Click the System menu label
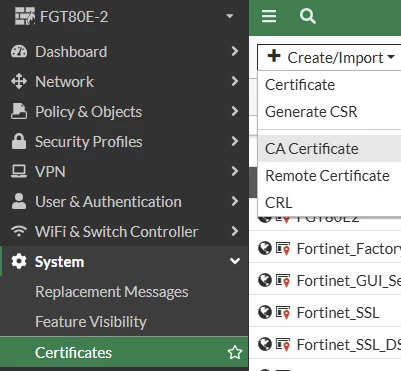 pos(60,262)
